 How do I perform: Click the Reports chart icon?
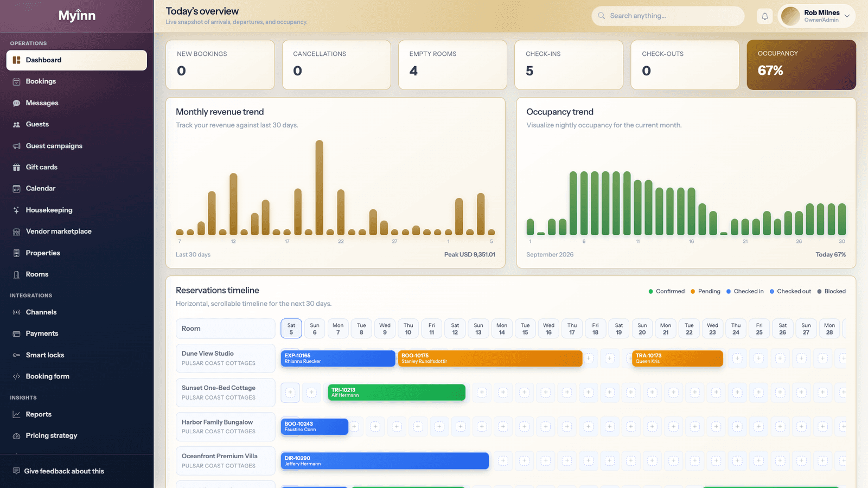tap(16, 414)
